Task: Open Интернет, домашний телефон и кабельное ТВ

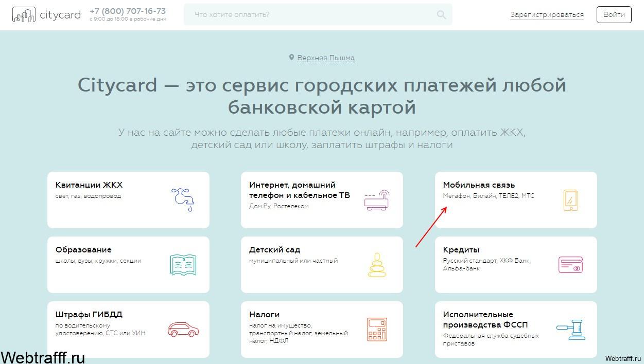Action: point(300,190)
